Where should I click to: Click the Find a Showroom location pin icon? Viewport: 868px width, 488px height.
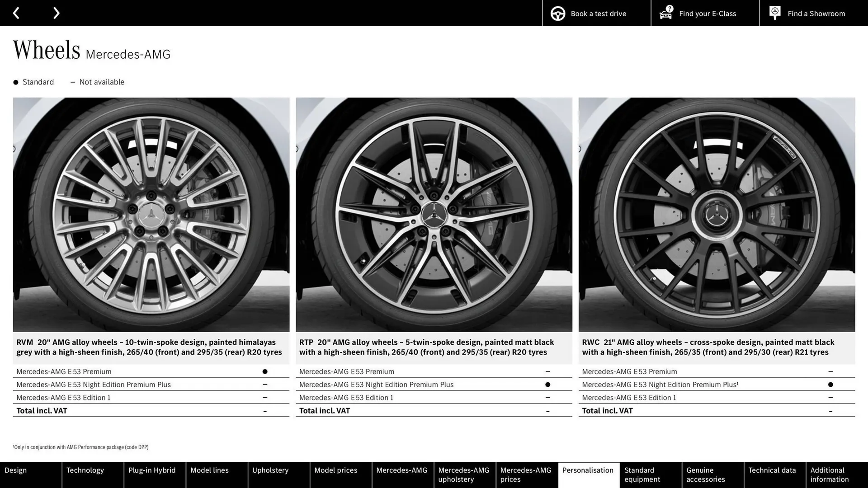coord(775,12)
